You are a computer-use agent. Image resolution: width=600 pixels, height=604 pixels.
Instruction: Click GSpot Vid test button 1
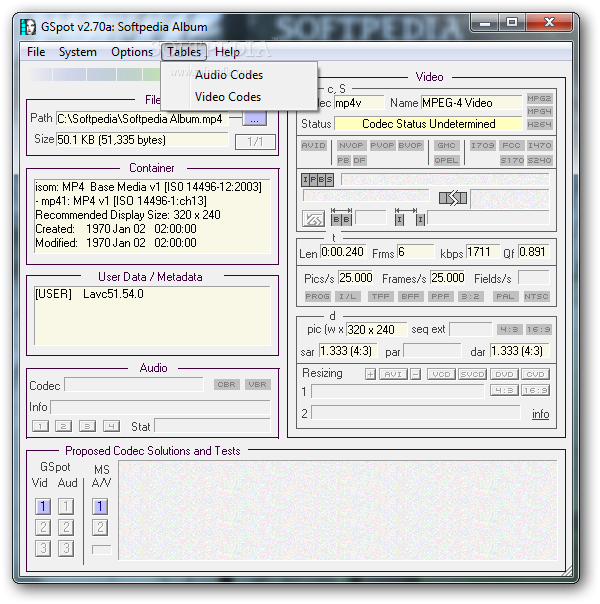43,506
